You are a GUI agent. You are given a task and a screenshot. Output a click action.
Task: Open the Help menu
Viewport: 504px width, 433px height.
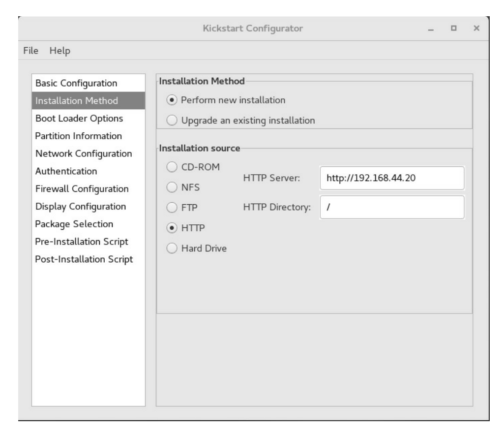[59, 50]
